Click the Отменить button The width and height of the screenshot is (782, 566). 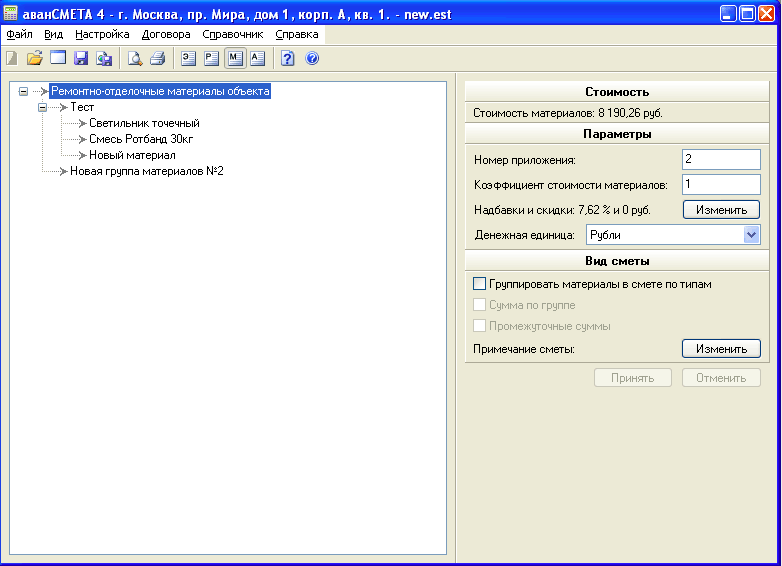[721, 377]
